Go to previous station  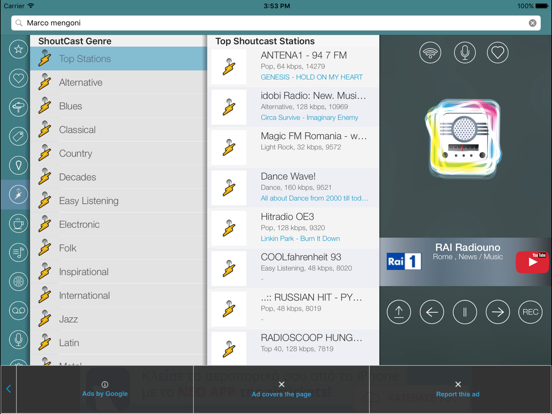point(432,312)
